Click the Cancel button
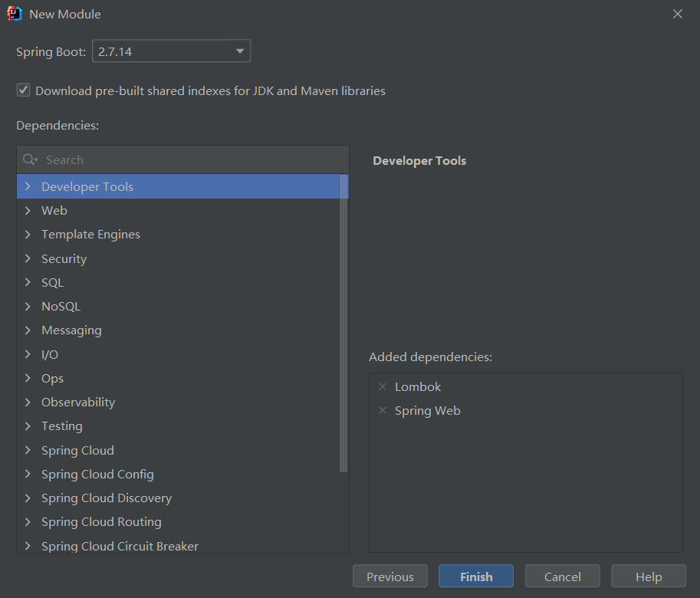 563,577
